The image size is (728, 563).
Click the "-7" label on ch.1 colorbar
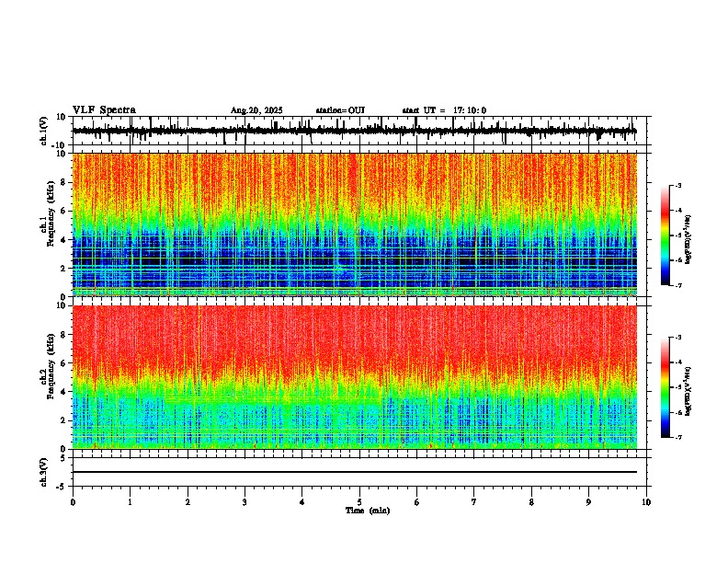click(677, 286)
